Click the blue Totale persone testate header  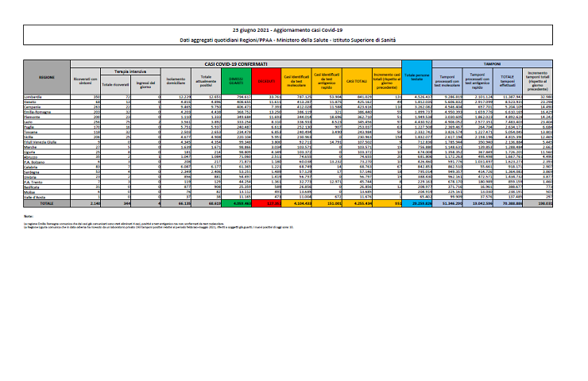(417, 80)
